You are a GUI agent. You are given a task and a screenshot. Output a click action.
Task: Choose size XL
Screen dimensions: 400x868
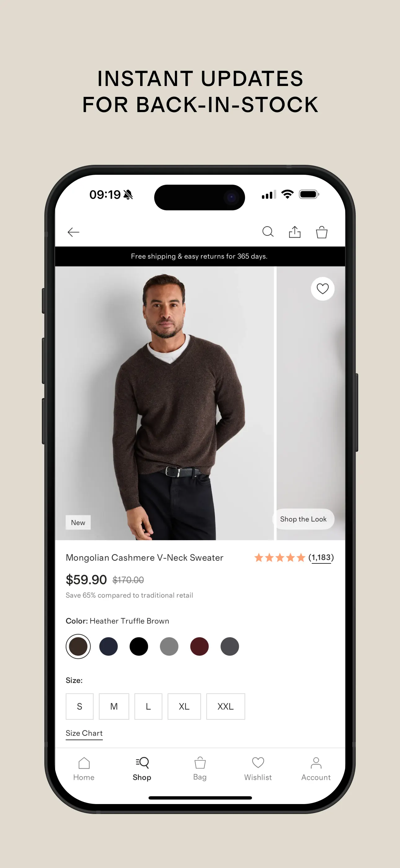coord(184,706)
